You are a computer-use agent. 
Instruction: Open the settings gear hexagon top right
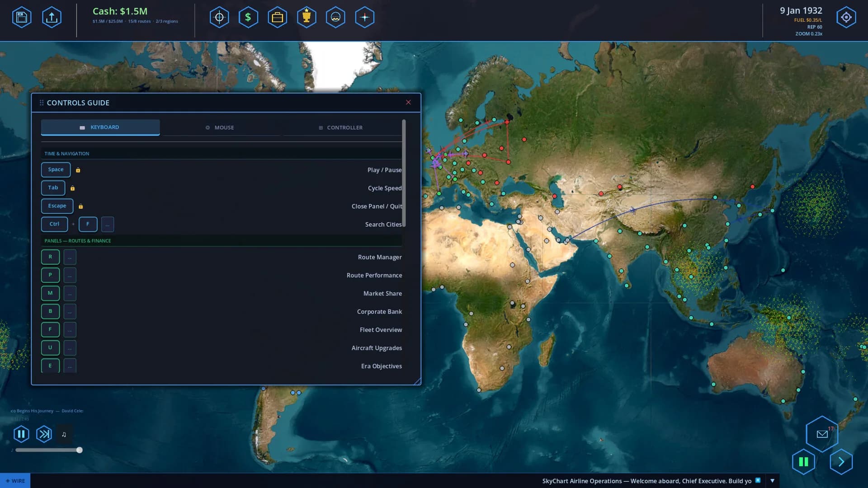coord(846,18)
